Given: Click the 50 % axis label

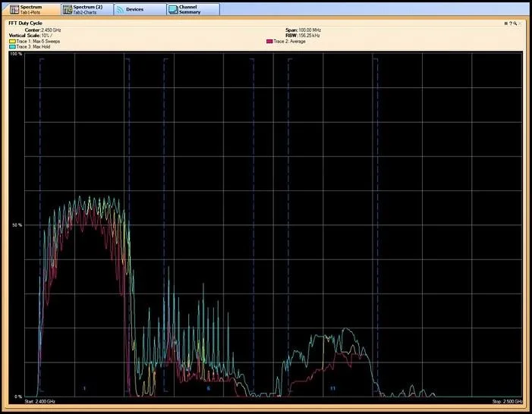Looking at the screenshot, I should tap(17, 225).
